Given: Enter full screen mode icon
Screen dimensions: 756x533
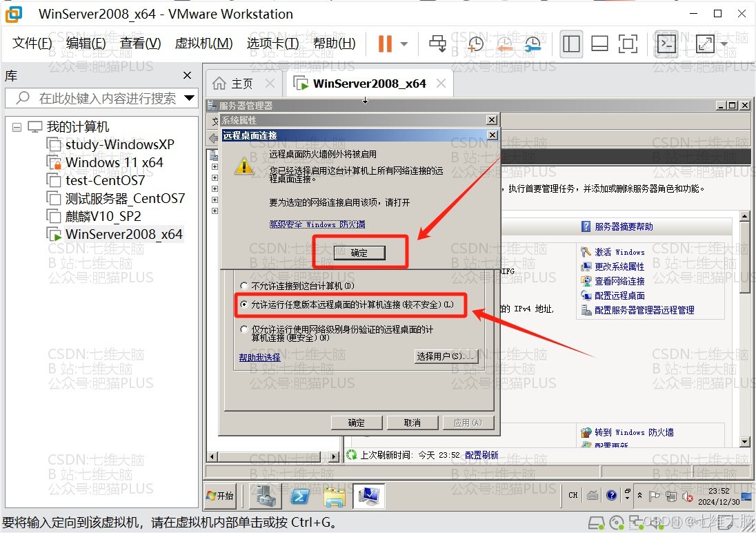Looking at the screenshot, I should (x=628, y=44).
